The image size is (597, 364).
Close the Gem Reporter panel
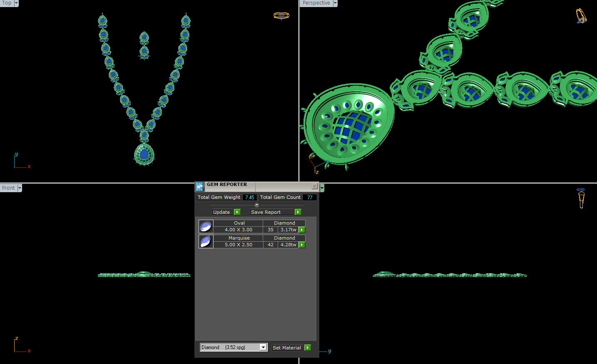coord(315,186)
